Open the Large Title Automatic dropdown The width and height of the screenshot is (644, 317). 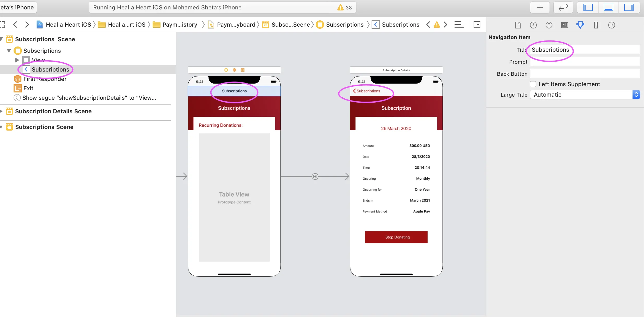point(585,95)
